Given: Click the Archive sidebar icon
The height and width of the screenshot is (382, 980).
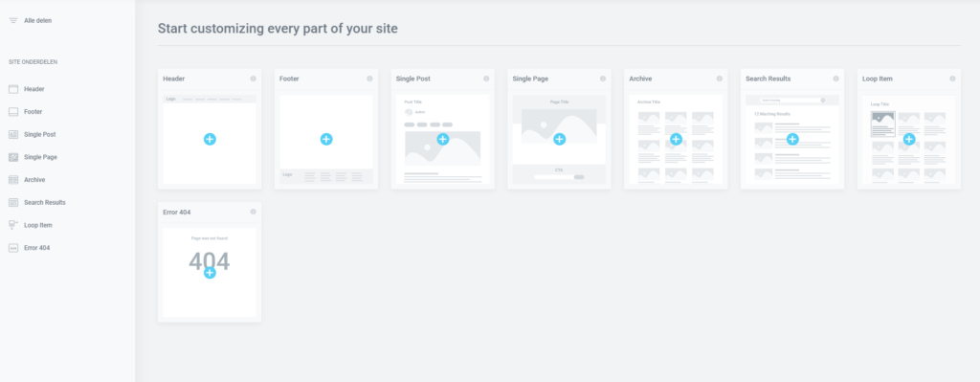Looking at the screenshot, I should click(13, 180).
